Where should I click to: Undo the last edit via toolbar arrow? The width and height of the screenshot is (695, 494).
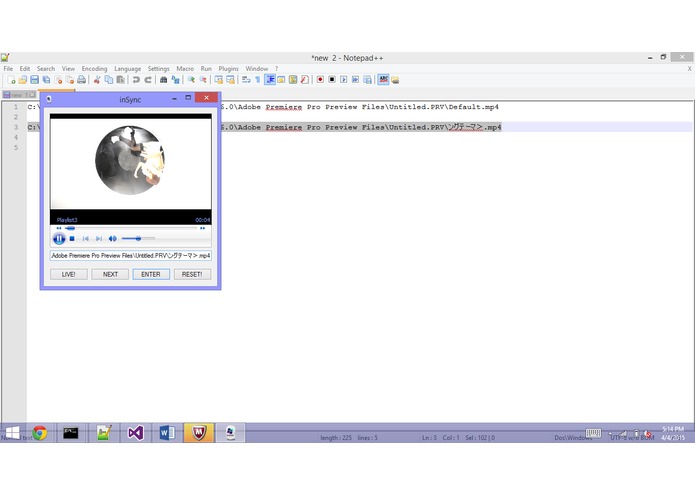pyautogui.click(x=136, y=80)
